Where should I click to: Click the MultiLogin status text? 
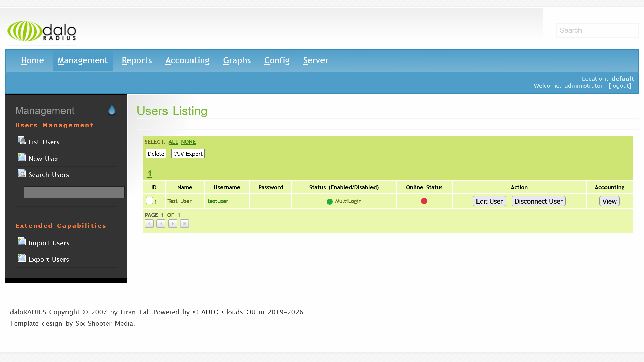click(348, 201)
